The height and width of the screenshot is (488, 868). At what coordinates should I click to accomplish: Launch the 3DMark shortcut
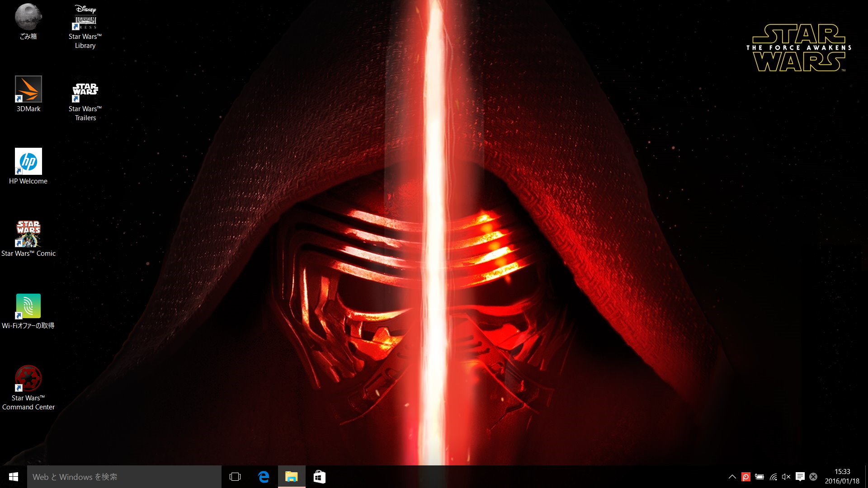pyautogui.click(x=28, y=94)
